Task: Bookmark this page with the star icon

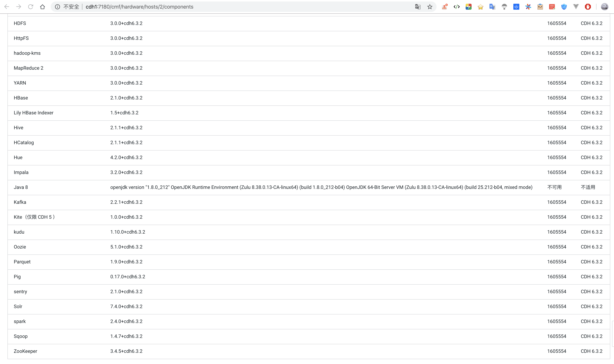Action: coord(430,7)
